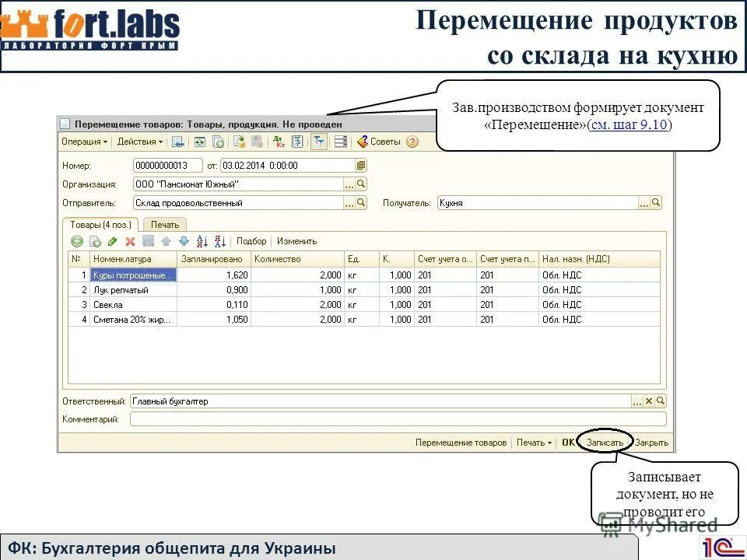This screenshot has height=560, width=747.
Task: Click the Советы tips icon
Action: (x=379, y=142)
